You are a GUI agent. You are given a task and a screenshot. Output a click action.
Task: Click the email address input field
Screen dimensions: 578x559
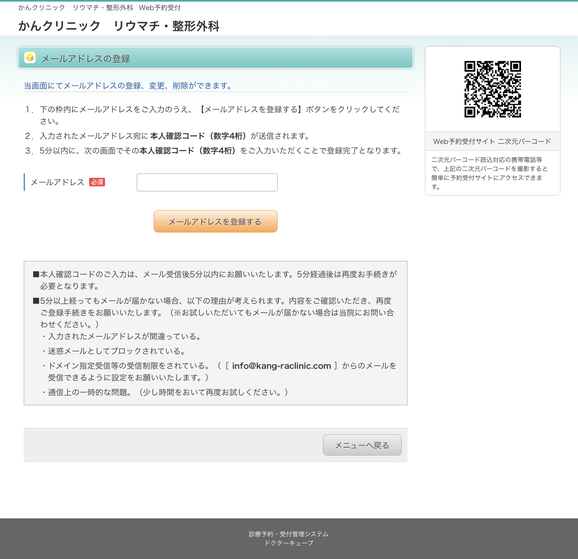(x=207, y=182)
